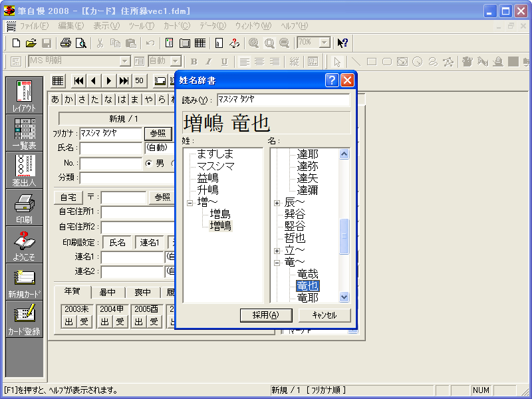The height and width of the screenshot is (399, 532).
Task: Open the ツール(T) menu
Action: click(142, 26)
